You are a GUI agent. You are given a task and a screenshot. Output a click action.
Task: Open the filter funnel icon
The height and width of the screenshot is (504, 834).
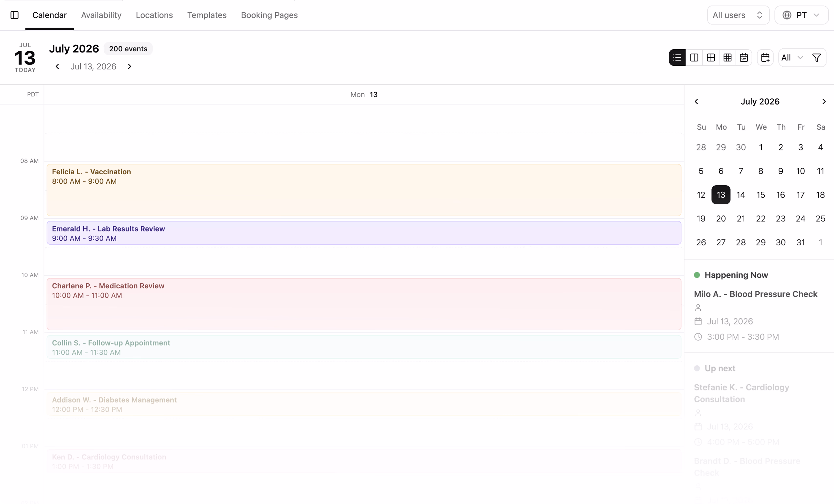pos(817,57)
